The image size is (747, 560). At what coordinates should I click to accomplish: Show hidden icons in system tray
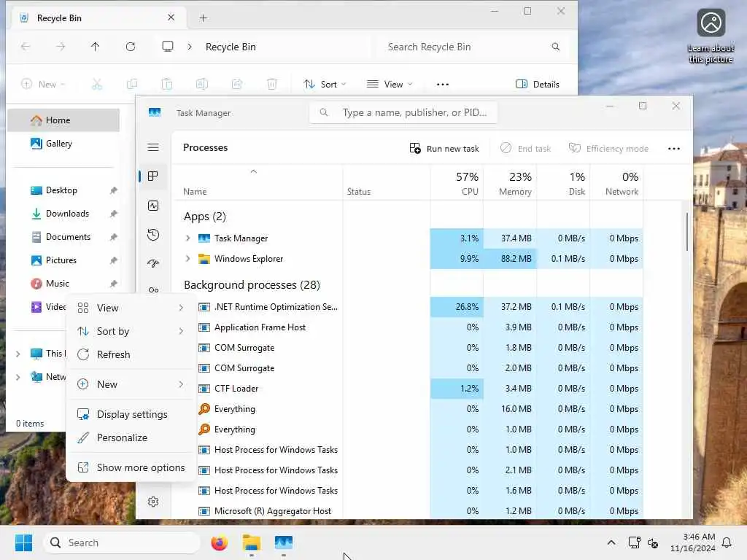[611, 542]
